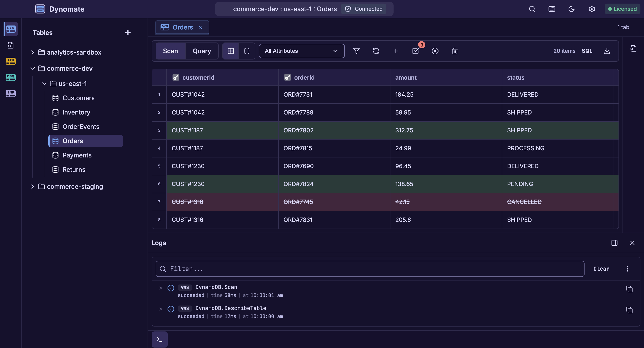Open logs more options menu
The image size is (644, 348).
[627, 269]
